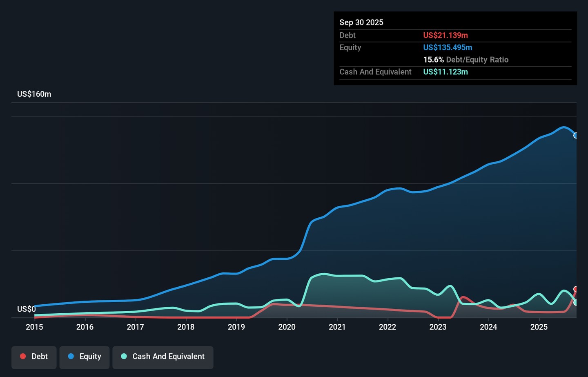588x377 pixels.
Task: Click the Sep 30 2025 tooltip date
Action: 361,22
